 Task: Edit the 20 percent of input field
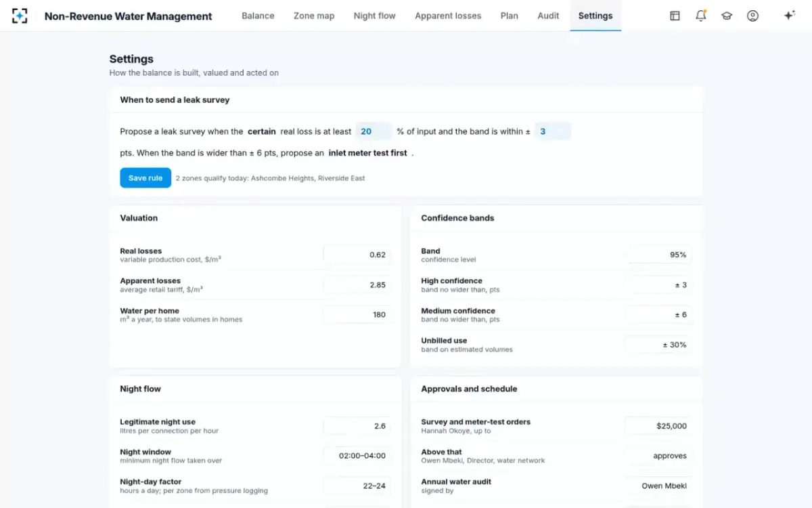[x=374, y=131]
